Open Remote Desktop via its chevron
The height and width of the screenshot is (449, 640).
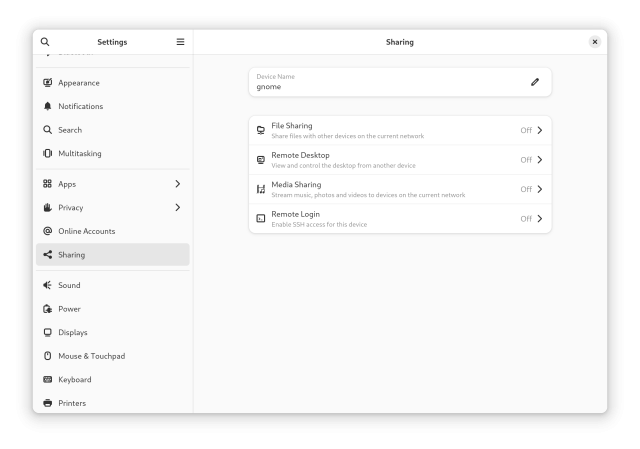tap(540, 160)
